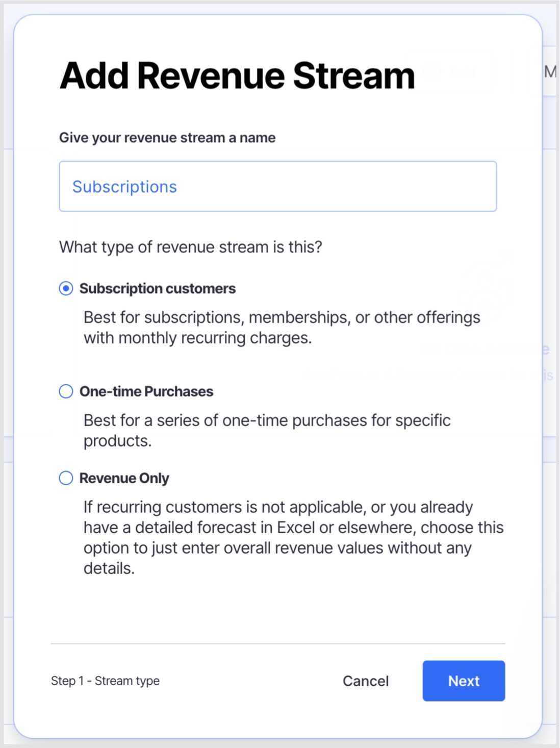Click the one-time purchases description text
Screen dimensions: 560x748
267,431
